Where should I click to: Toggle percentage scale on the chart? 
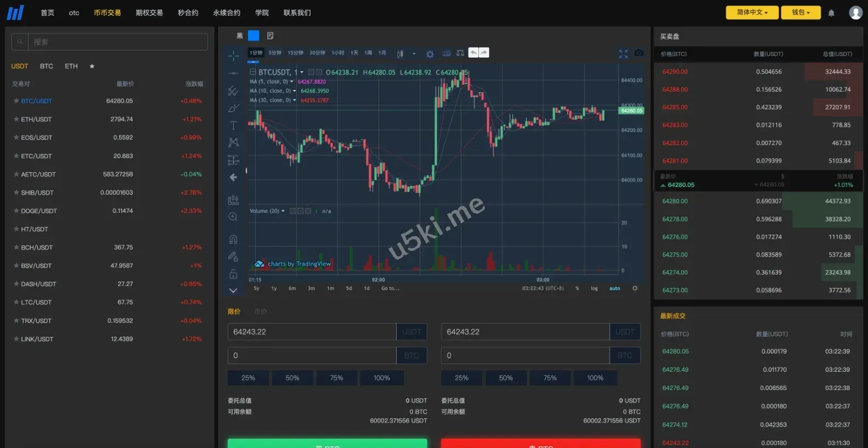coord(577,288)
